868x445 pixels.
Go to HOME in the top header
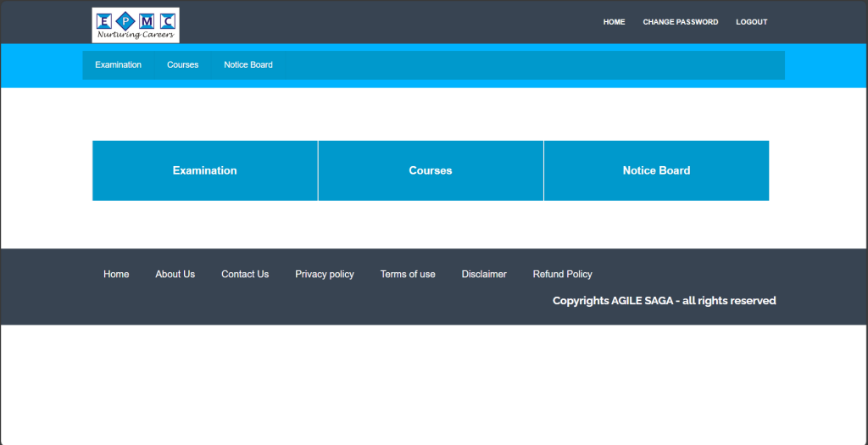(x=614, y=22)
